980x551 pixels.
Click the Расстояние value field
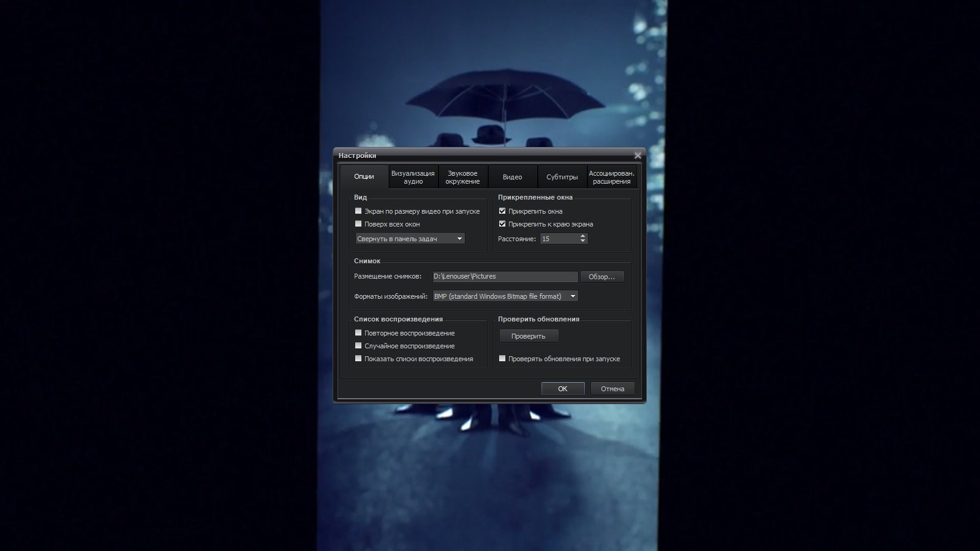click(x=559, y=239)
